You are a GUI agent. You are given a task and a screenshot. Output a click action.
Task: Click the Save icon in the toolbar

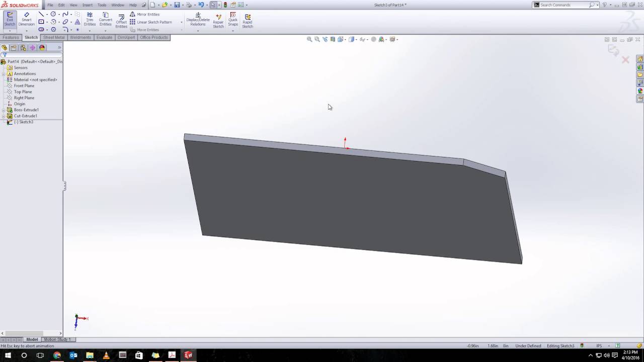tap(177, 5)
